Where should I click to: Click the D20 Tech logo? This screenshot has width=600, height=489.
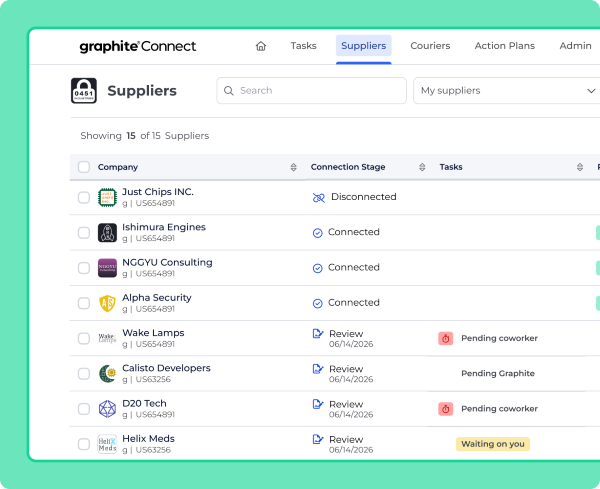click(x=107, y=409)
